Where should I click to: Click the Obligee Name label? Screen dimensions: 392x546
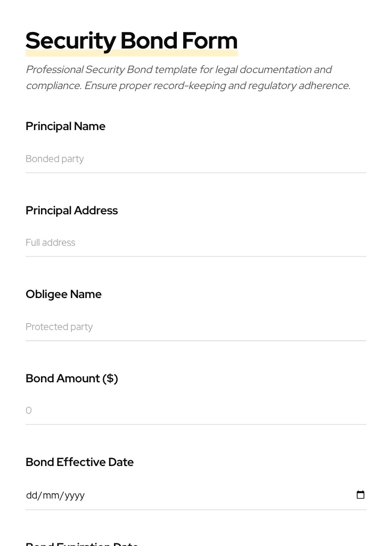pyautogui.click(x=63, y=294)
